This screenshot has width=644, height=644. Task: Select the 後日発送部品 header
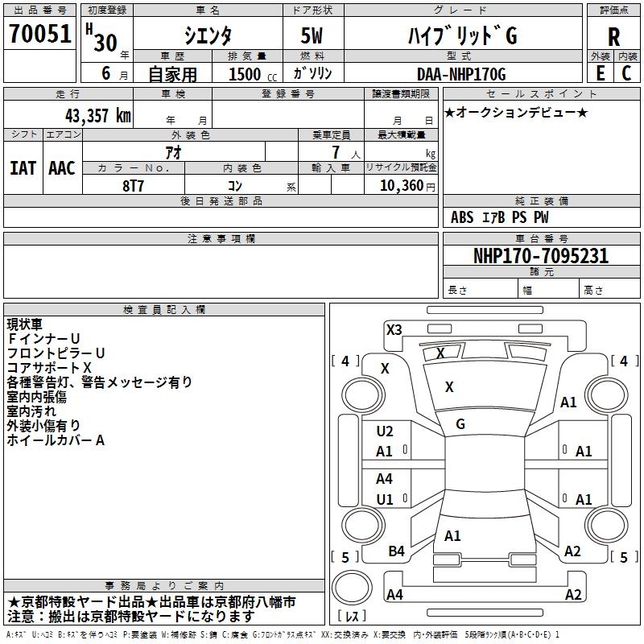click(221, 200)
